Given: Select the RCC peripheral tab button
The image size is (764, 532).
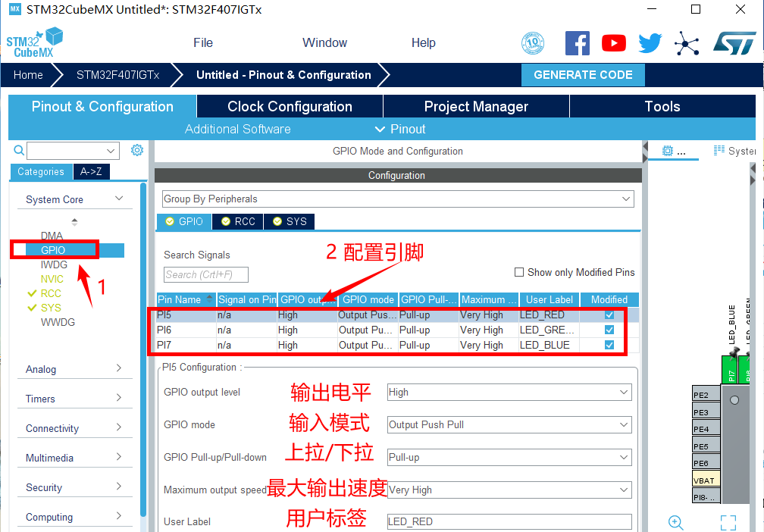Looking at the screenshot, I should (x=238, y=221).
